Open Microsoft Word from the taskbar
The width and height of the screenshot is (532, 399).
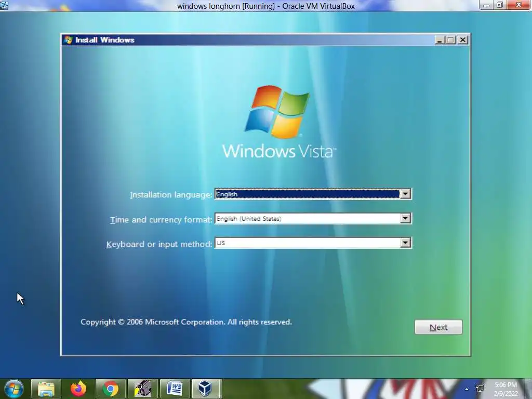175,389
